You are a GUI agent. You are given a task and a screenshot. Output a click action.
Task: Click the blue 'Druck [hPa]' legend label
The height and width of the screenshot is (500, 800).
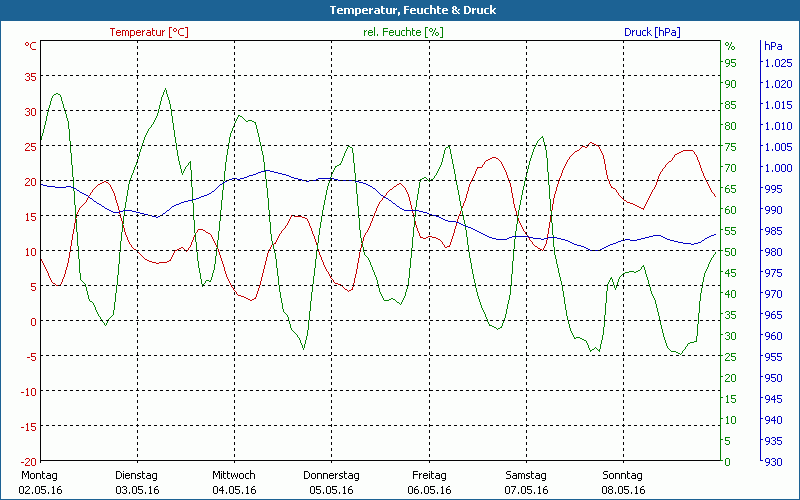pyautogui.click(x=652, y=32)
